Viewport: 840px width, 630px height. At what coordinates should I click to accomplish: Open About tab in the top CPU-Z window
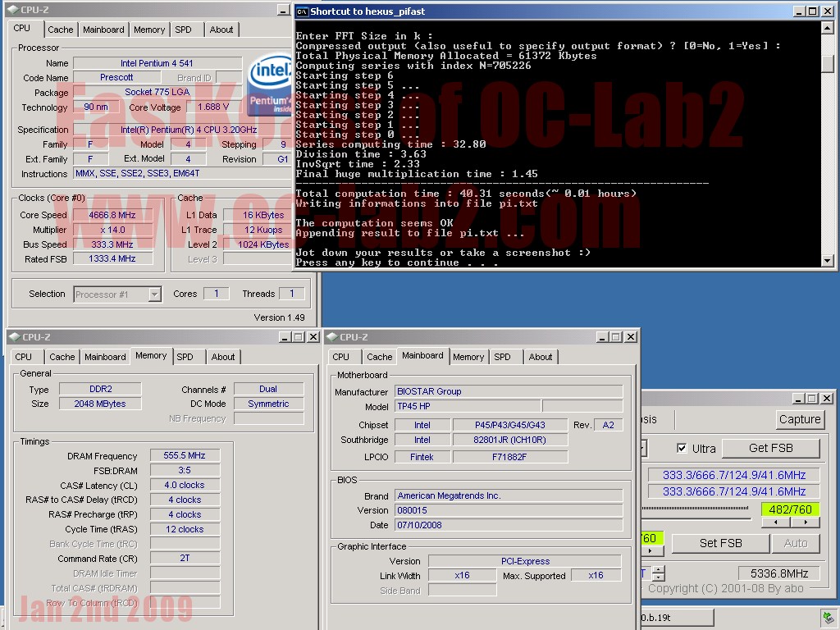point(221,30)
